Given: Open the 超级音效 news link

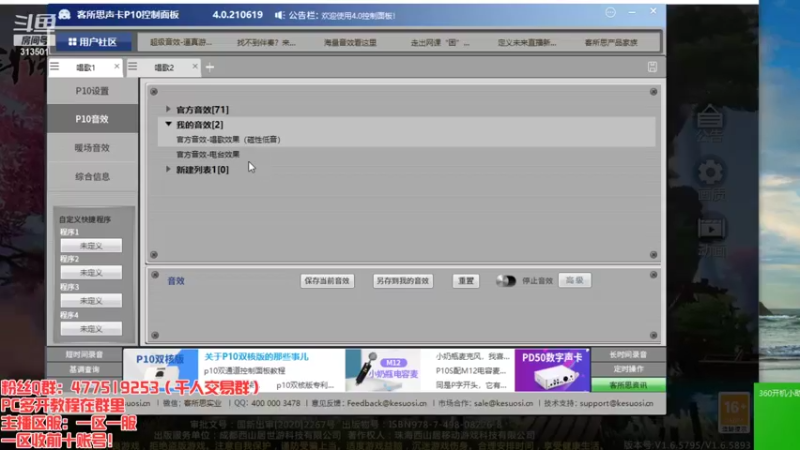Looking at the screenshot, I should [181, 42].
